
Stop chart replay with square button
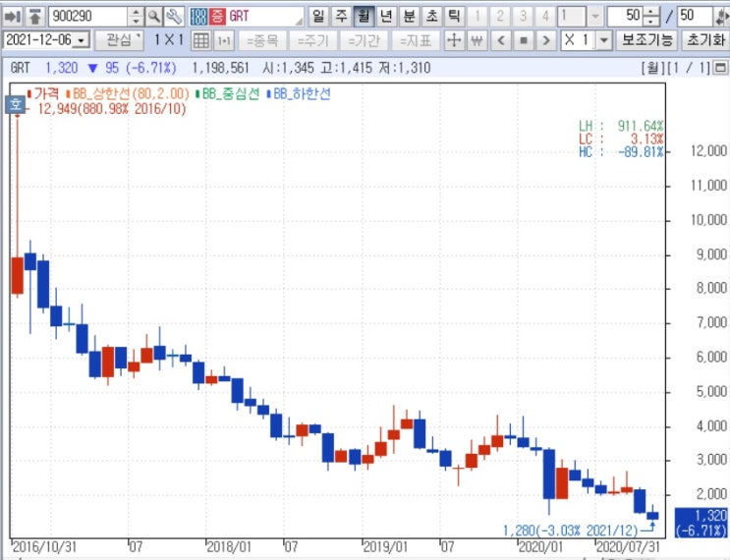click(x=524, y=41)
